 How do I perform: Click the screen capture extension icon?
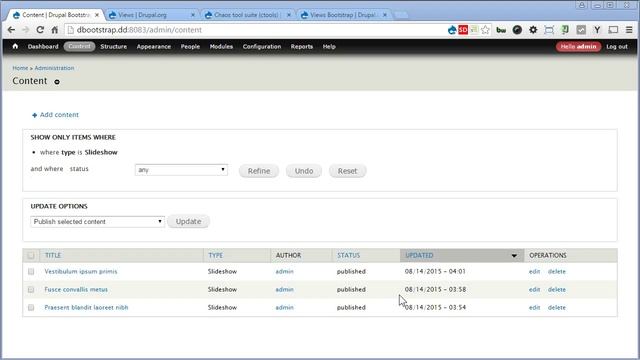coord(549,30)
